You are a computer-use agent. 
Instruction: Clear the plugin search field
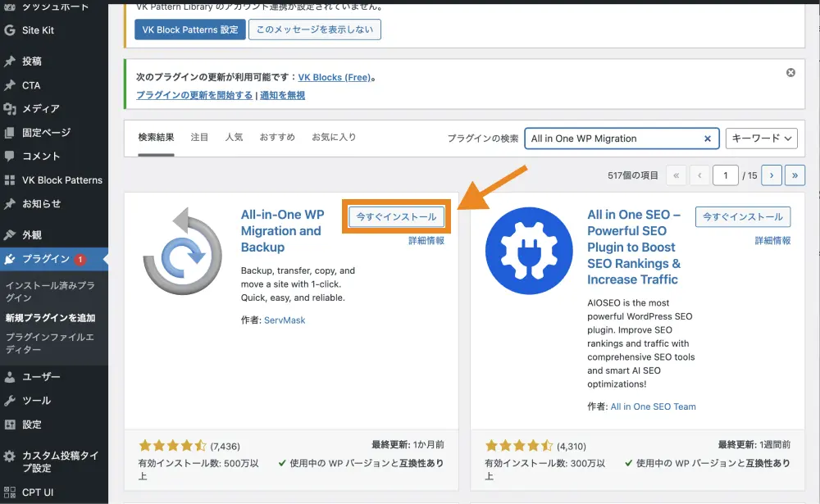click(x=707, y=138)
